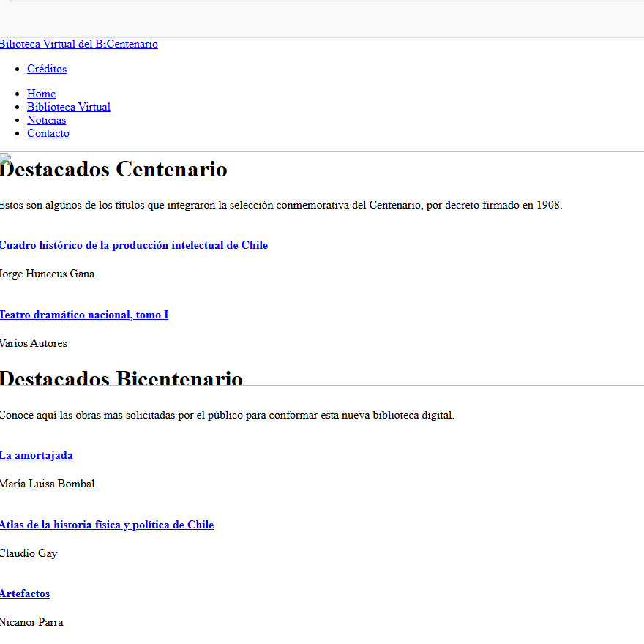The height and width of the screenshot is (644, 644).
Task: Navigate to the Contacto page
Action: coord(48,133)
